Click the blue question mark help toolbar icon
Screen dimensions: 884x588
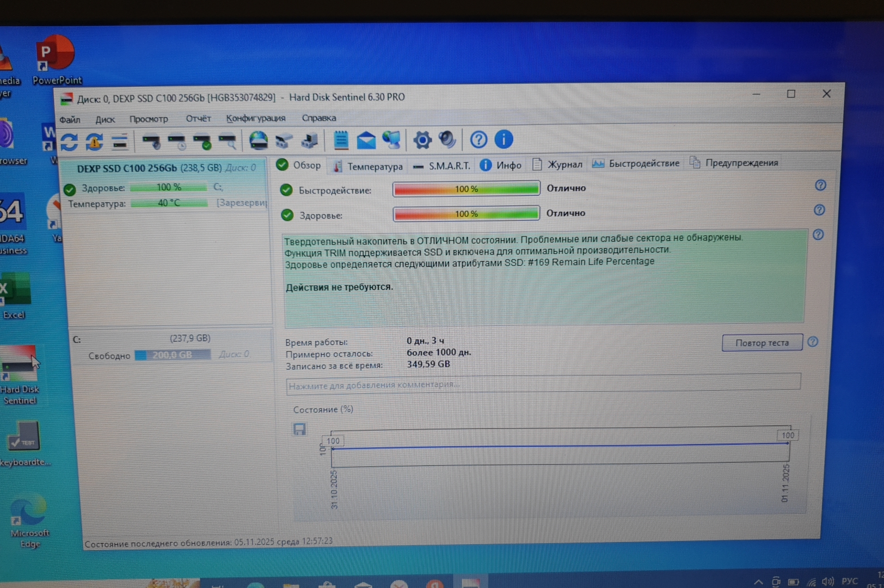(478, 140)
